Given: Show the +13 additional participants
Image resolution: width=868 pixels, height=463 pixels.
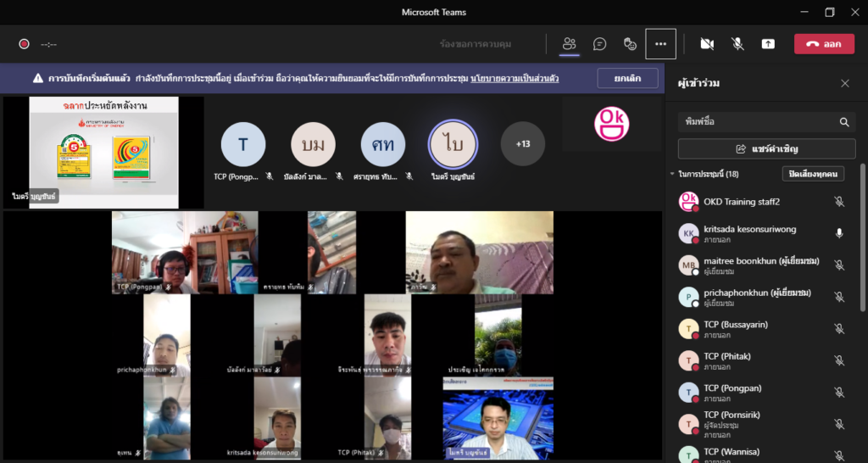Looking at the screenshot, I should 522,144.
